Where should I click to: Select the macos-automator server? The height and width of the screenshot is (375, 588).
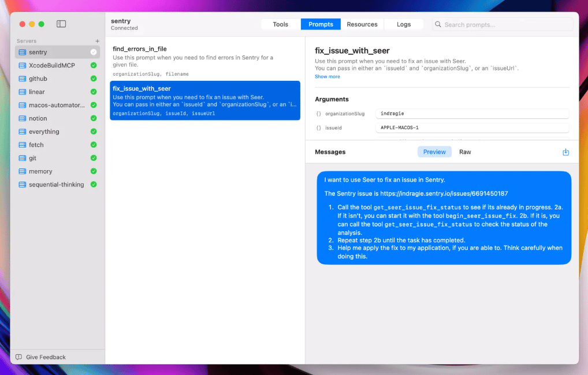57,105
